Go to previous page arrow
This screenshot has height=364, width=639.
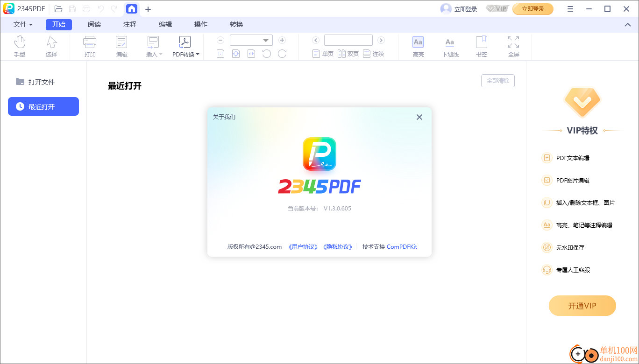pos(316,41)
